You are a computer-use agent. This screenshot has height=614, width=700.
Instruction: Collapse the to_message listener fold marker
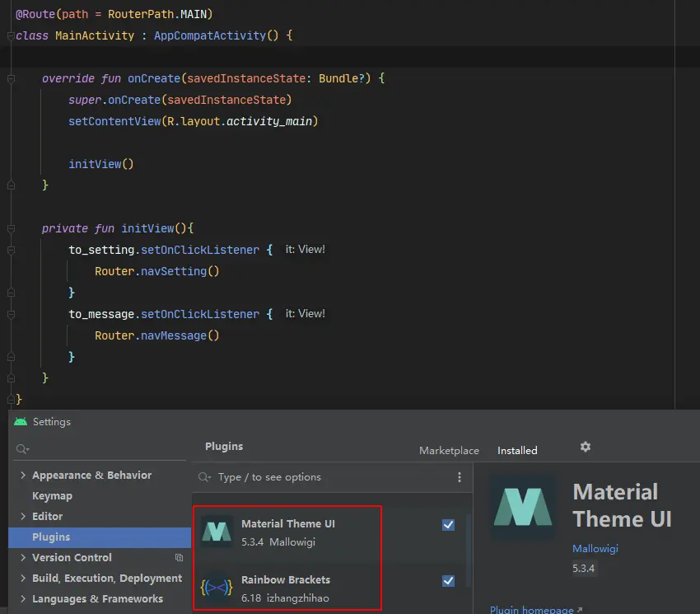(12, 315)
